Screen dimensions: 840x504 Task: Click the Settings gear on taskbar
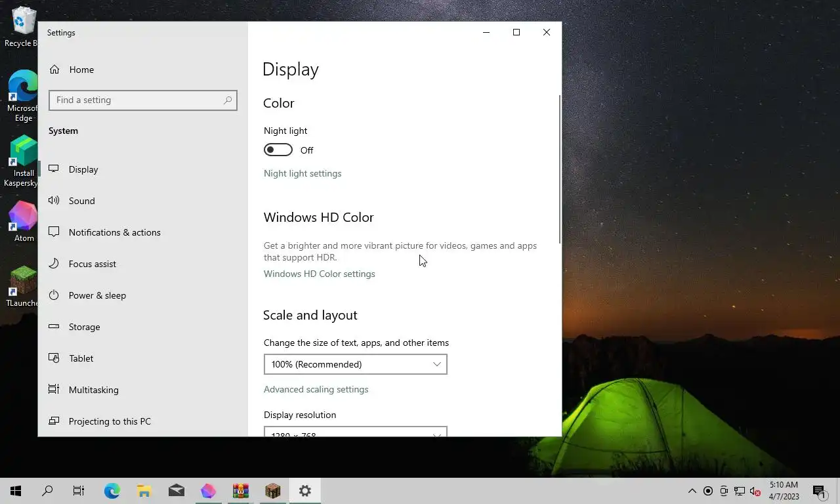tap(305, 491)
